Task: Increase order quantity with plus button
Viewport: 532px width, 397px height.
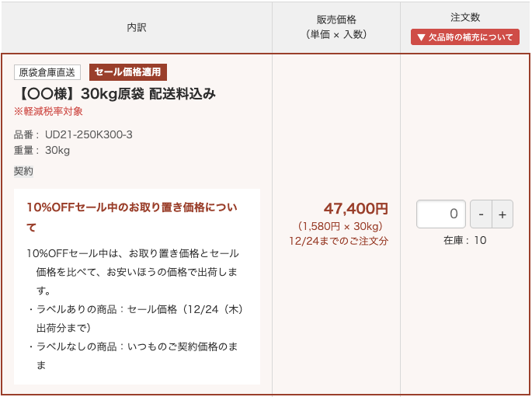Action: (502, 214)
